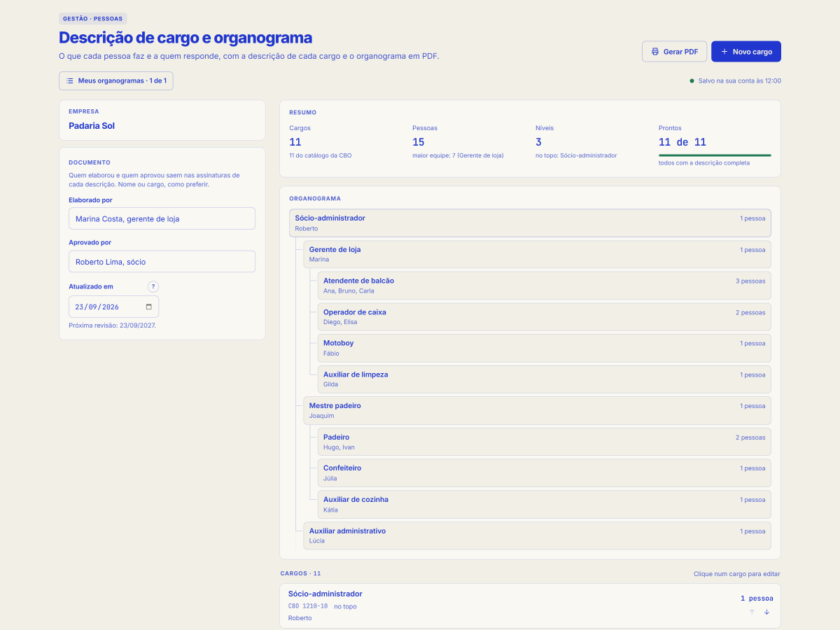Click '2 pessoas' on Operador de caixa
Screen dimensions: 840x630
(750, 312)
